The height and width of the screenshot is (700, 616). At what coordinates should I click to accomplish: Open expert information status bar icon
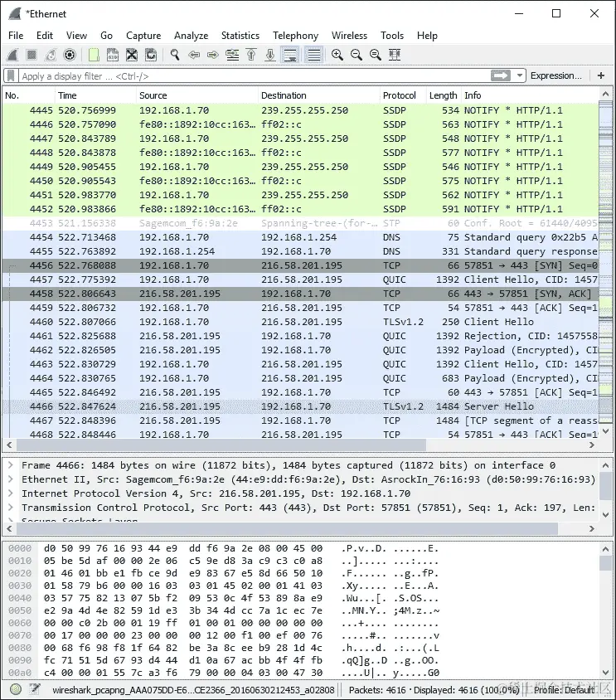coord(16,690)
